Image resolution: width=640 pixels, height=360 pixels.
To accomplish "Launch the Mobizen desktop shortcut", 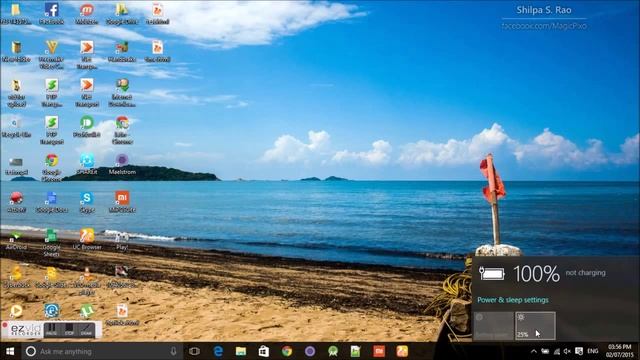I will 87,13.
